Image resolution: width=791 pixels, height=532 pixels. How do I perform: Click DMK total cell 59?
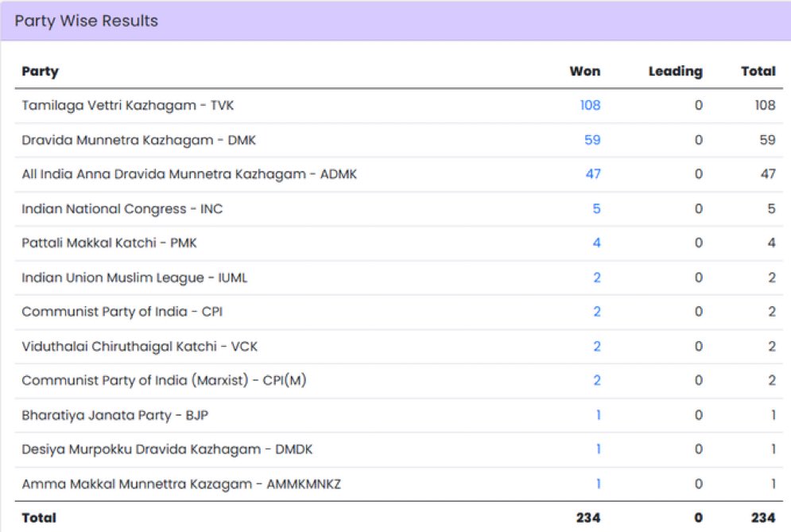click(x=767, y=140)
